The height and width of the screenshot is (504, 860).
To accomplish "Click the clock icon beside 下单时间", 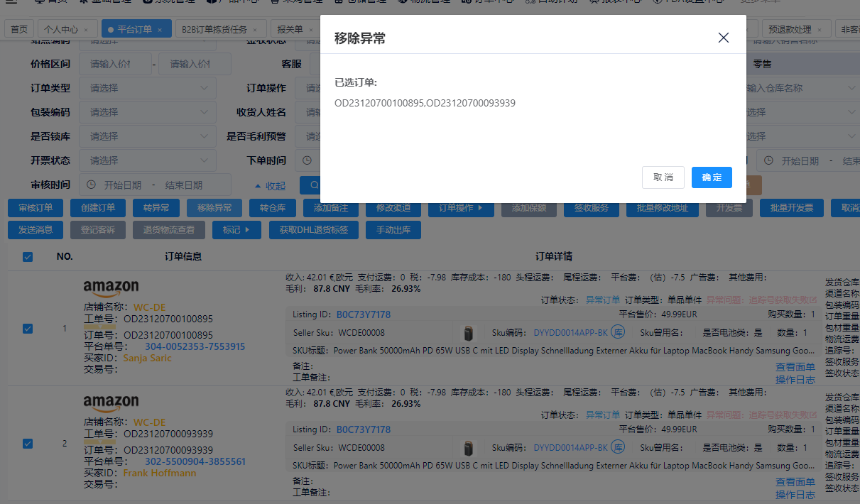I will tap(306, 160).
